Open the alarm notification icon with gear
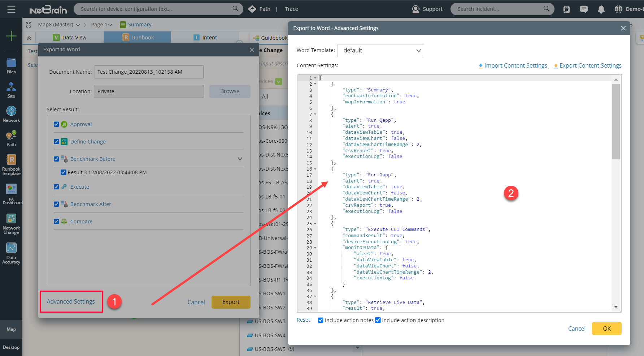Viewport: 644px width, 356px height. pos(567,9)
